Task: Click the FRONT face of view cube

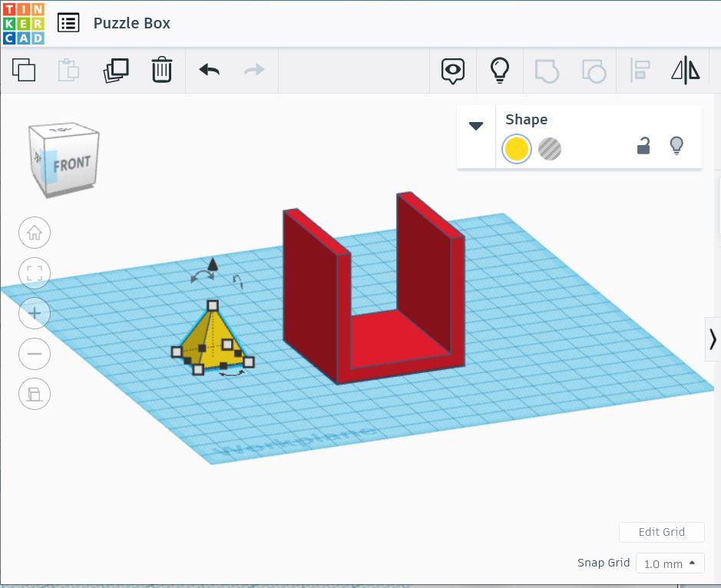Action: click(x=71, y=164)
